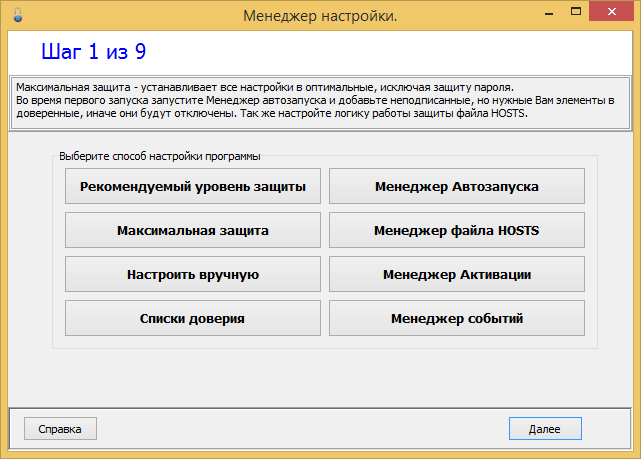Minimize the Менеджер настройки window
The height and width of the screenshot is (459, 641).
pos(549,12)
